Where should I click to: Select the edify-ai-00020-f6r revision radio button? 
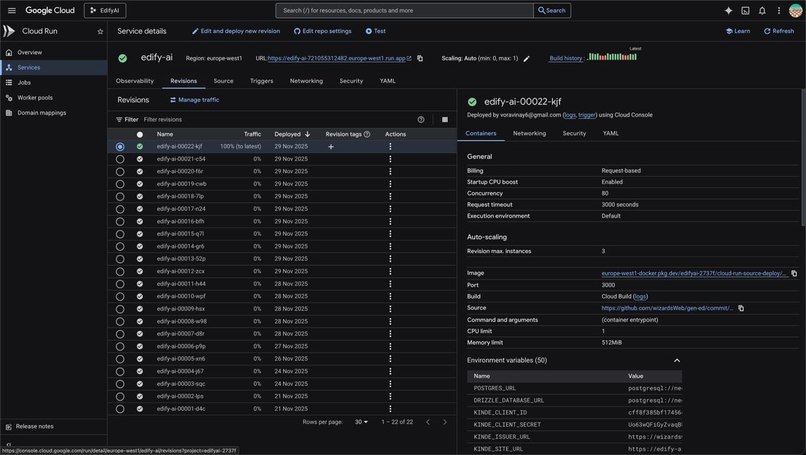click(120, 172)
